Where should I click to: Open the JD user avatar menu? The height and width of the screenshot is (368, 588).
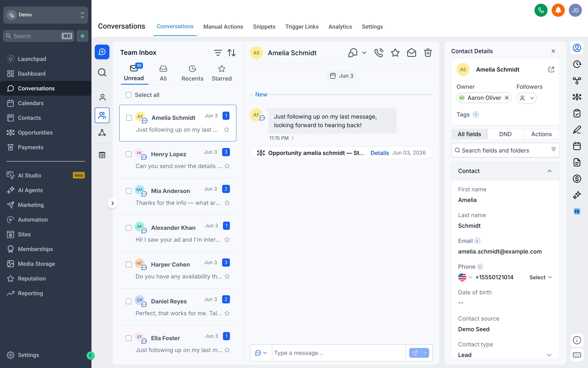click(575, 10)
